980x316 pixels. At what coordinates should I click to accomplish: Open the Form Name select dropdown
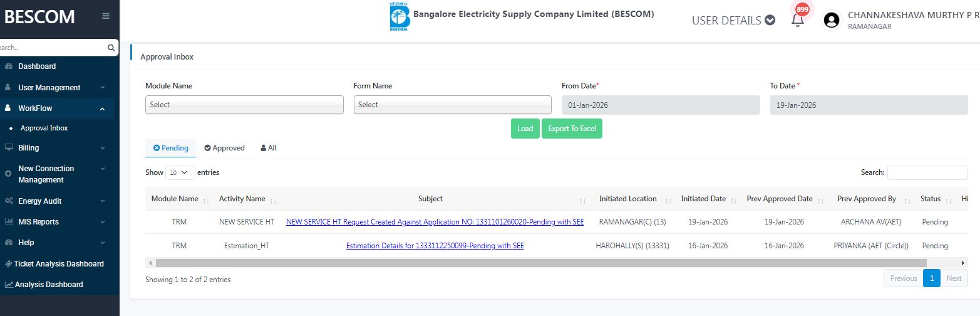click(452, 105)
